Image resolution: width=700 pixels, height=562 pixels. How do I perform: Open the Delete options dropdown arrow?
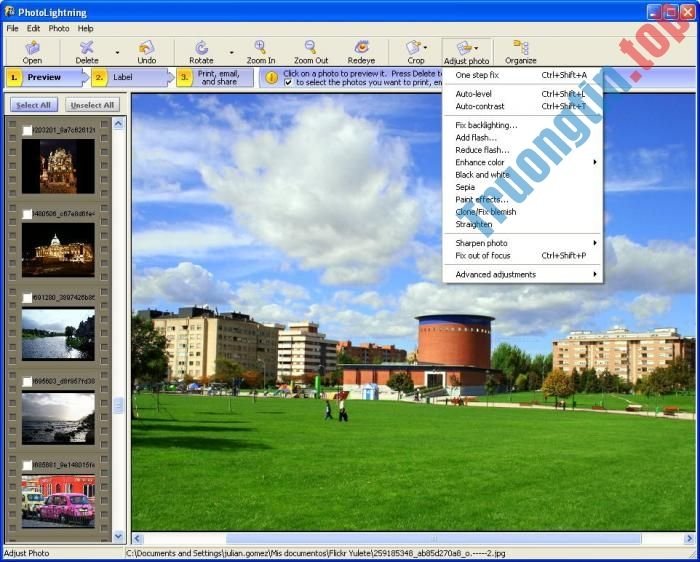tap(117, 53)
